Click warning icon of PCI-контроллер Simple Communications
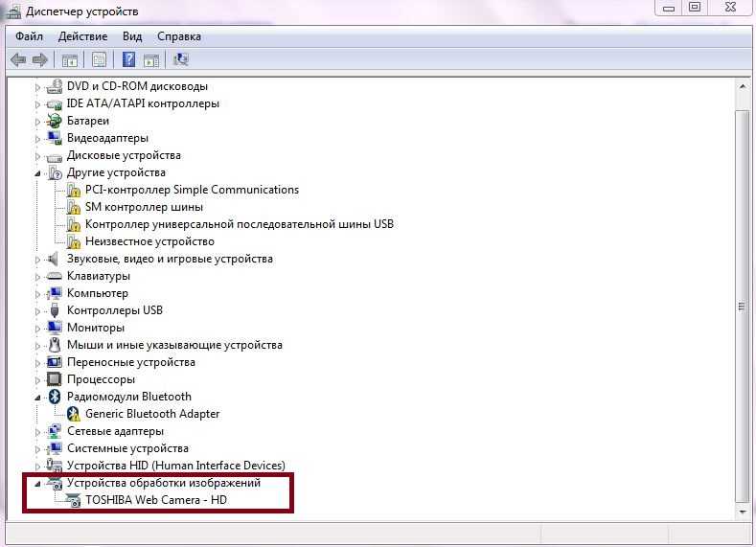Screen dimensions: 756x547 pos(73,190)
